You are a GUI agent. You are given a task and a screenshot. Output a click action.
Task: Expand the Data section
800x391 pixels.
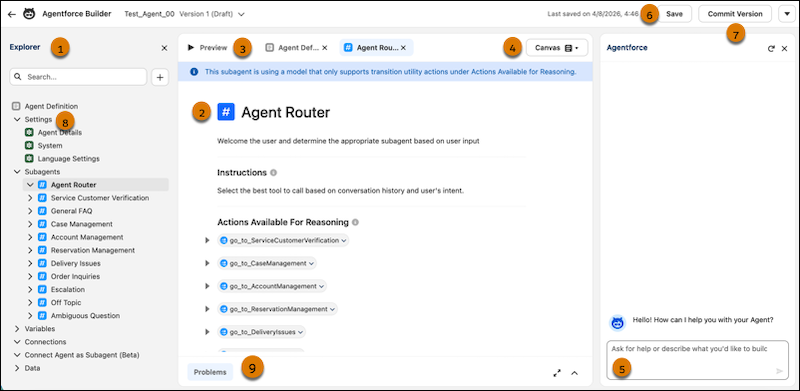pyautogui.click(x=17, y=368)
